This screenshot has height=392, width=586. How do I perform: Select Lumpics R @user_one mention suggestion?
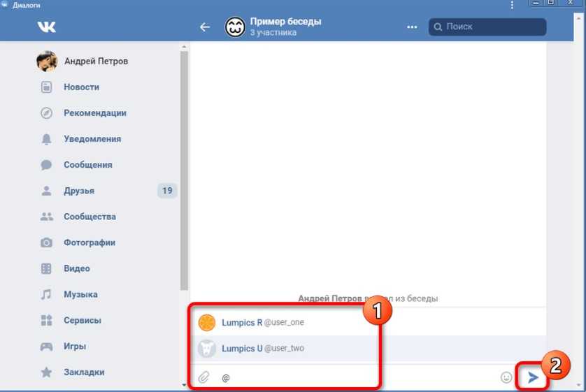pos(262,323)
